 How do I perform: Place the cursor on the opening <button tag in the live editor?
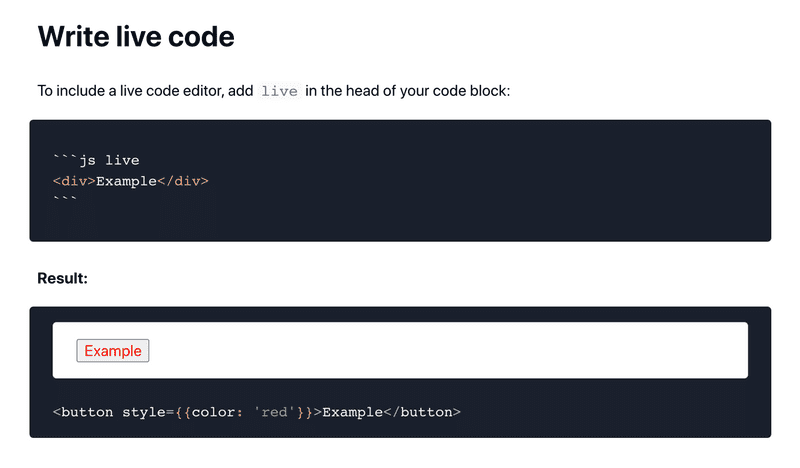point(83,412)
